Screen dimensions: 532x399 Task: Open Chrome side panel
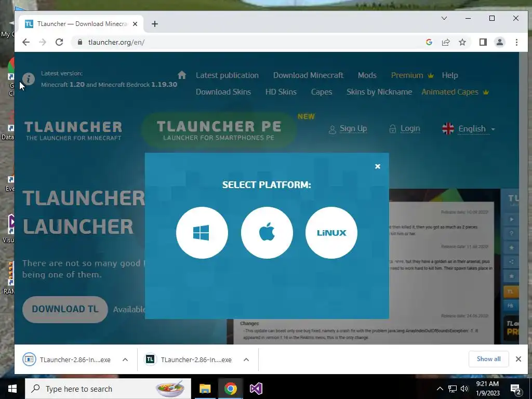click(483, 42)
